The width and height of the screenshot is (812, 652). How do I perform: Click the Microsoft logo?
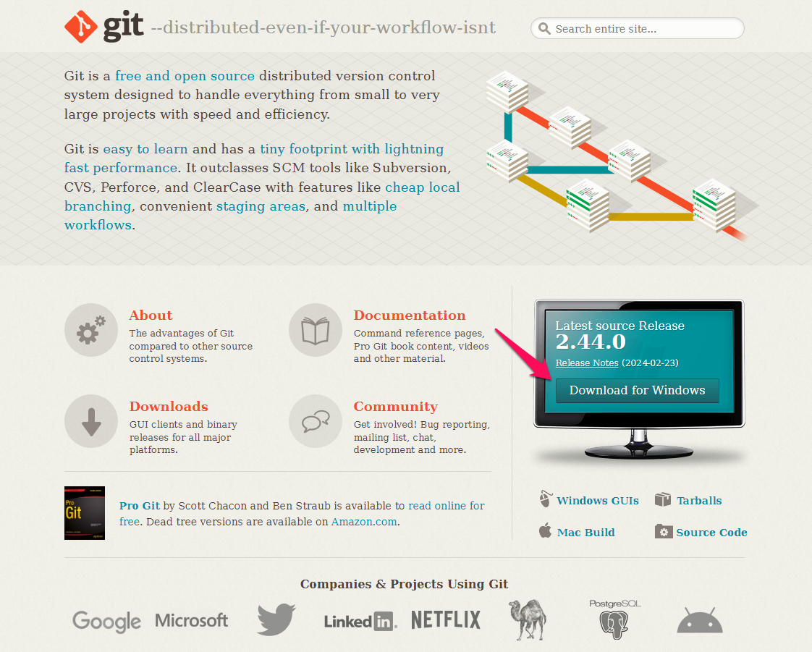coord(192,620)
